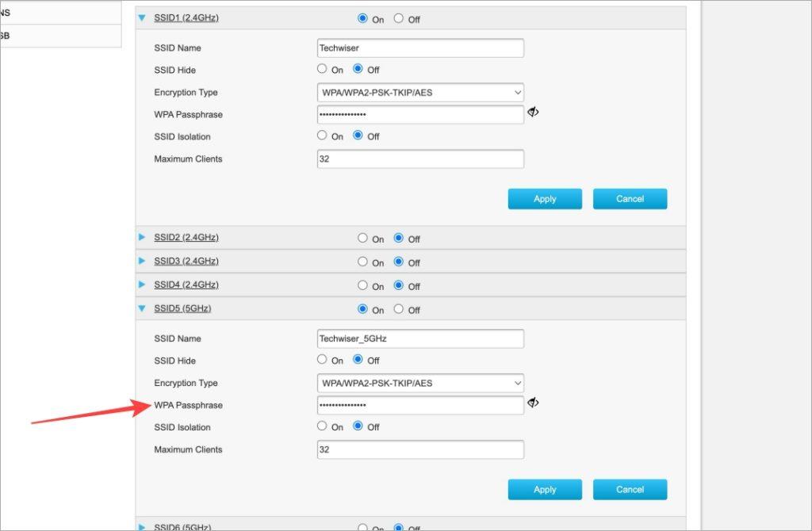Expand the SSID4 (2.4GHz) section arrow
Viewport: 812px width, 531px height.
(x=142, y=285)
